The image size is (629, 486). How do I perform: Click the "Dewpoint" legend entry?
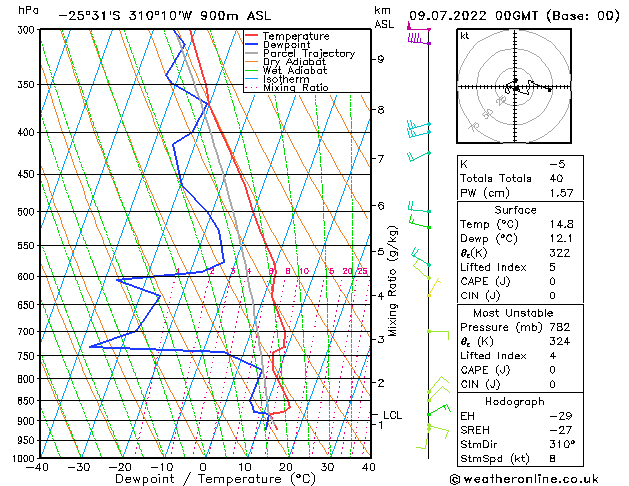[286, 45]
